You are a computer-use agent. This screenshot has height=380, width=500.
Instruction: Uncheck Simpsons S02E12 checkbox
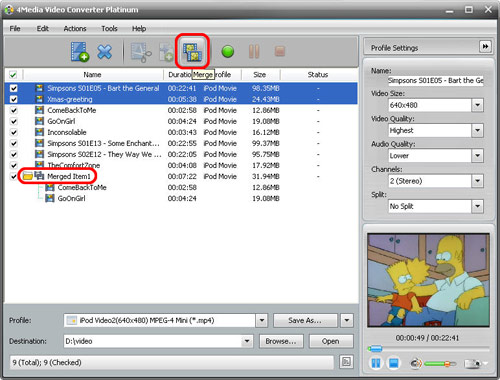[14, 154]
